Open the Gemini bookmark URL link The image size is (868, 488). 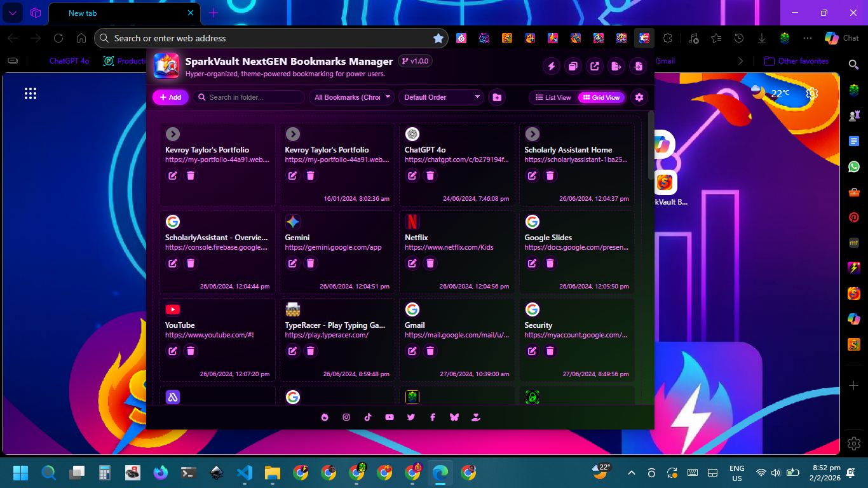333,247
